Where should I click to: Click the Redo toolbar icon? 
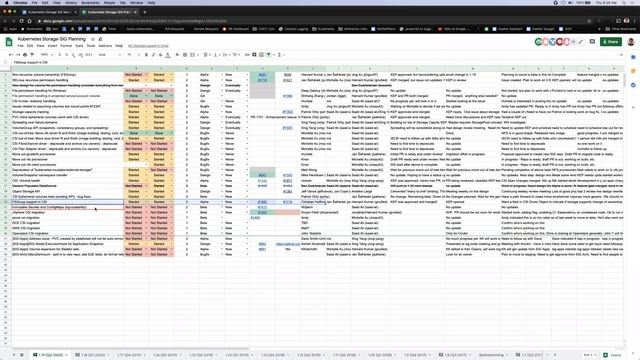click(x=18, y=55)
